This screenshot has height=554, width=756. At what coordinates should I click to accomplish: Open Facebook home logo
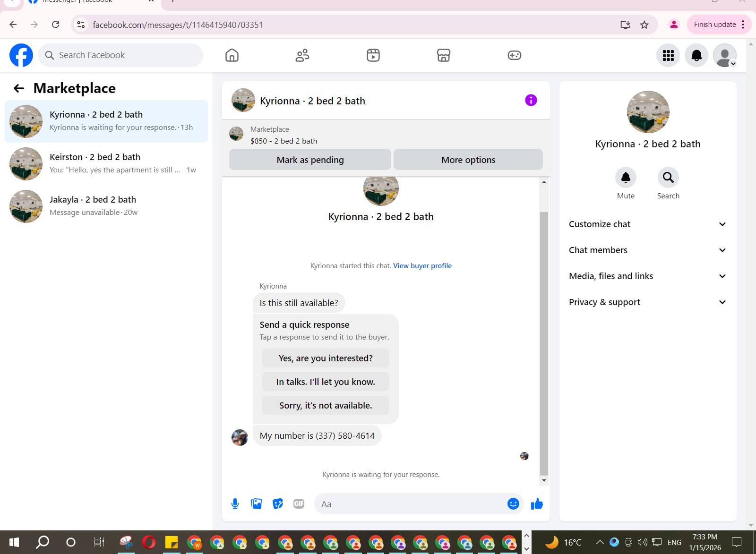[x=21, y=55]
